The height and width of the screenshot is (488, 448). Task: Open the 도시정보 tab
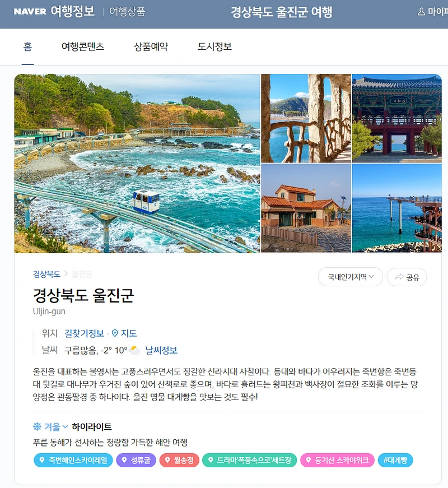(214, 47)
